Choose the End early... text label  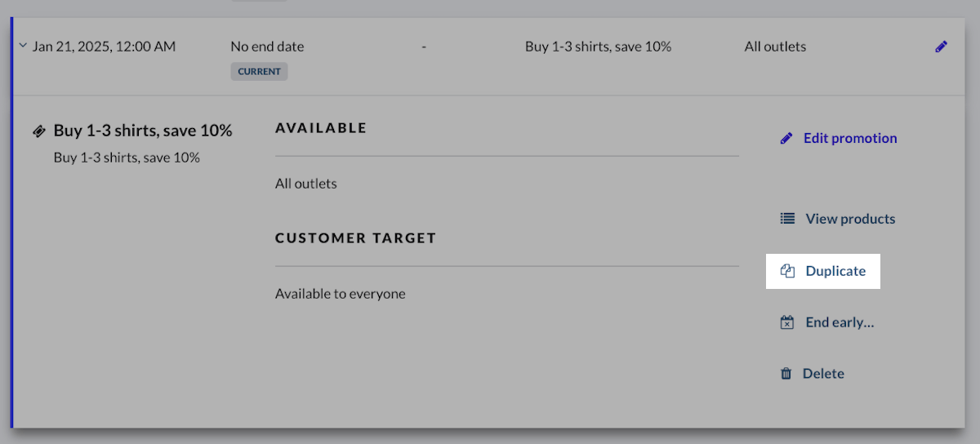tap(840, 322)
